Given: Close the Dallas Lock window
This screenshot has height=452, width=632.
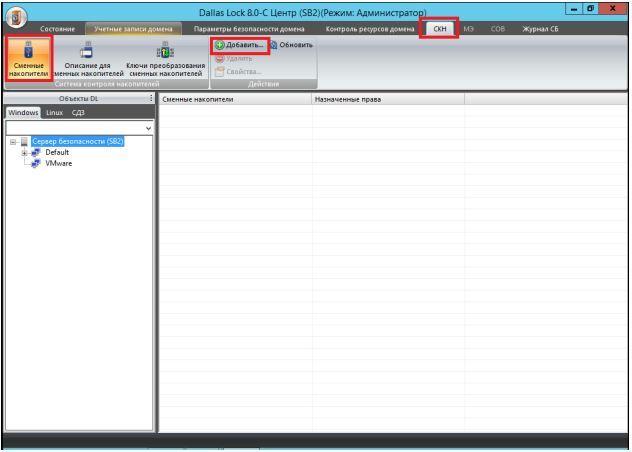Looking at the screenshot, I should click(613, 9).
